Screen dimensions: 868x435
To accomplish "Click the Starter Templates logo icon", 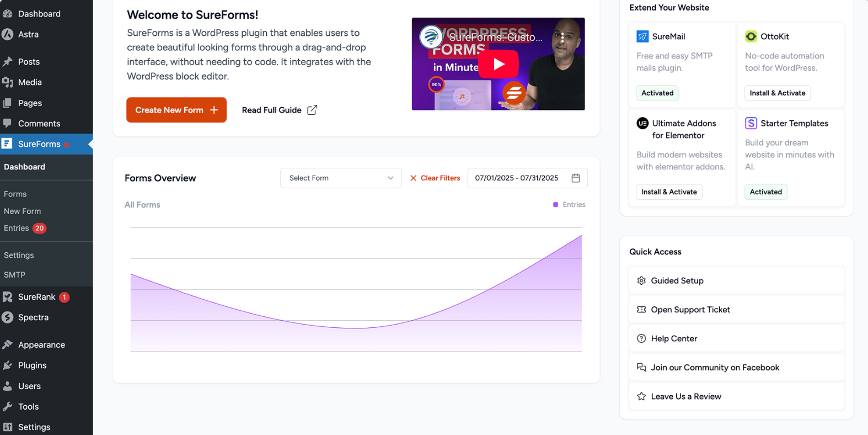I will coord(751,123).
